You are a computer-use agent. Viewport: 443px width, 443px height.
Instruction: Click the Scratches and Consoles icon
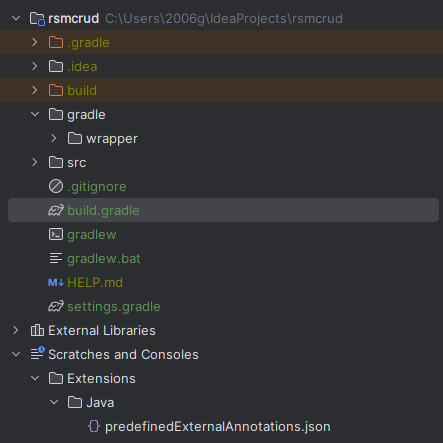[x=37, y=353]
